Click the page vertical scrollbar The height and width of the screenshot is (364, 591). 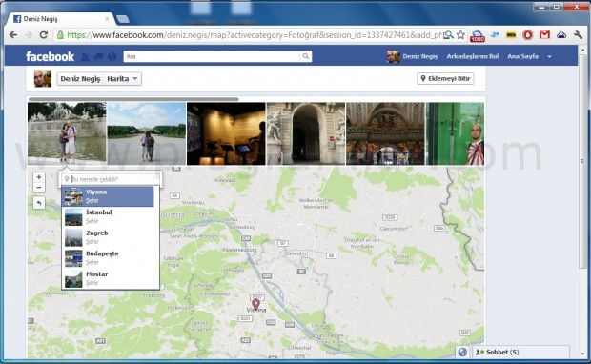[x=583, y=162]
